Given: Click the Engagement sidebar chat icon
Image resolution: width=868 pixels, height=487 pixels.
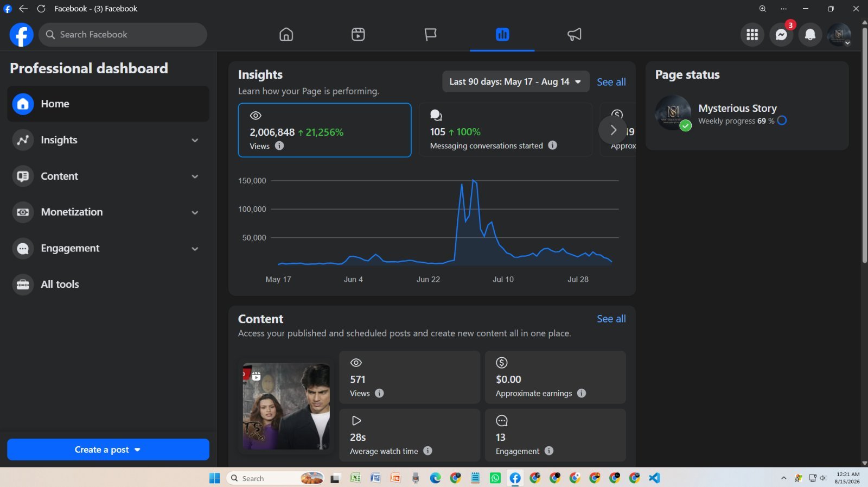Looking at the screenshot, I should [x=23, y=249].
